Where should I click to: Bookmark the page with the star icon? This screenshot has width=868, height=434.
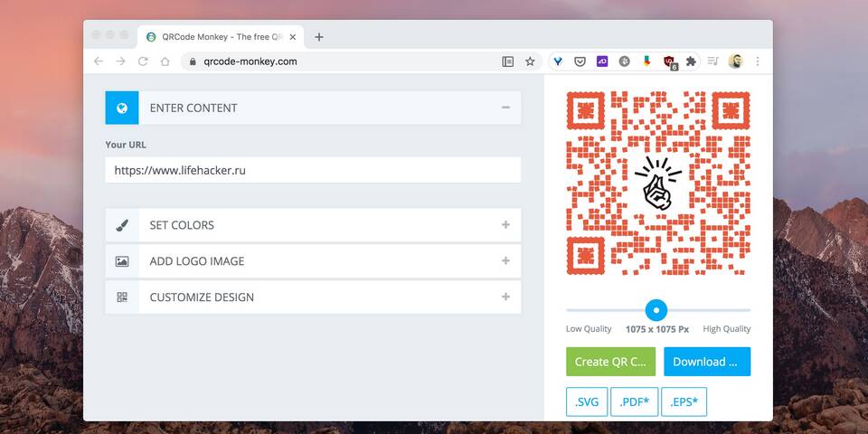530,61
